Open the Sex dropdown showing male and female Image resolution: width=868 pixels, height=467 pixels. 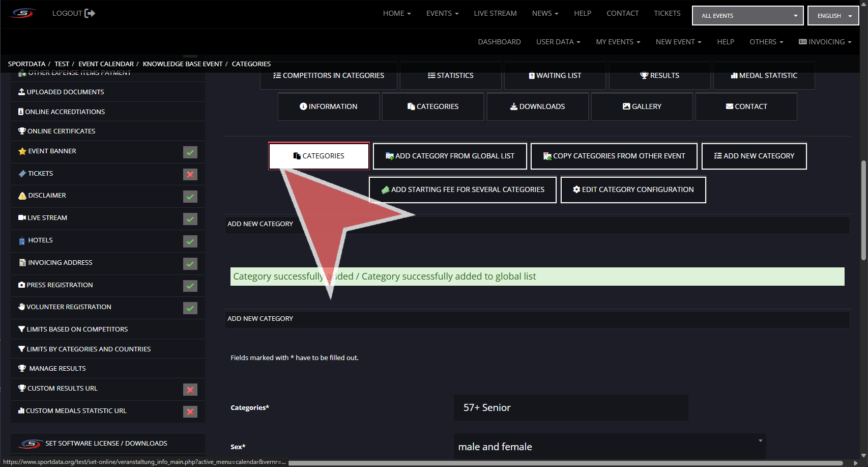point(610,447)
